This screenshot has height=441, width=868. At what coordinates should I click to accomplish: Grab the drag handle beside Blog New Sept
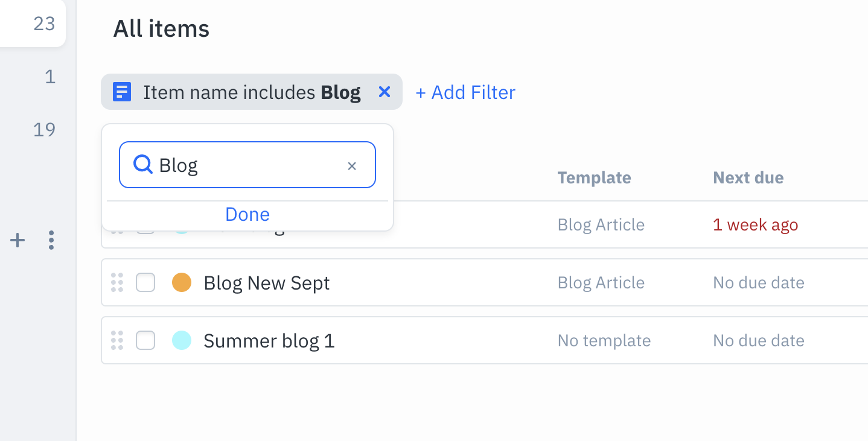click(117, 282)
